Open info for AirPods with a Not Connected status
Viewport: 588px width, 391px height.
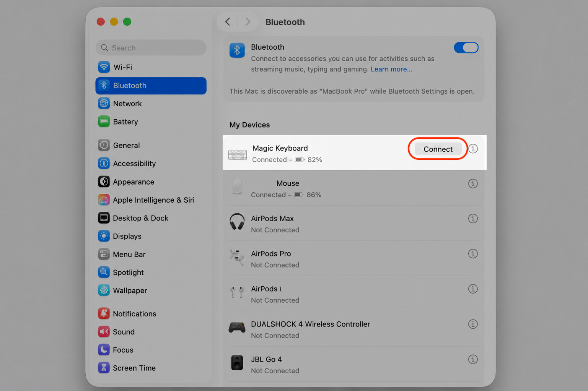[473, 289]
